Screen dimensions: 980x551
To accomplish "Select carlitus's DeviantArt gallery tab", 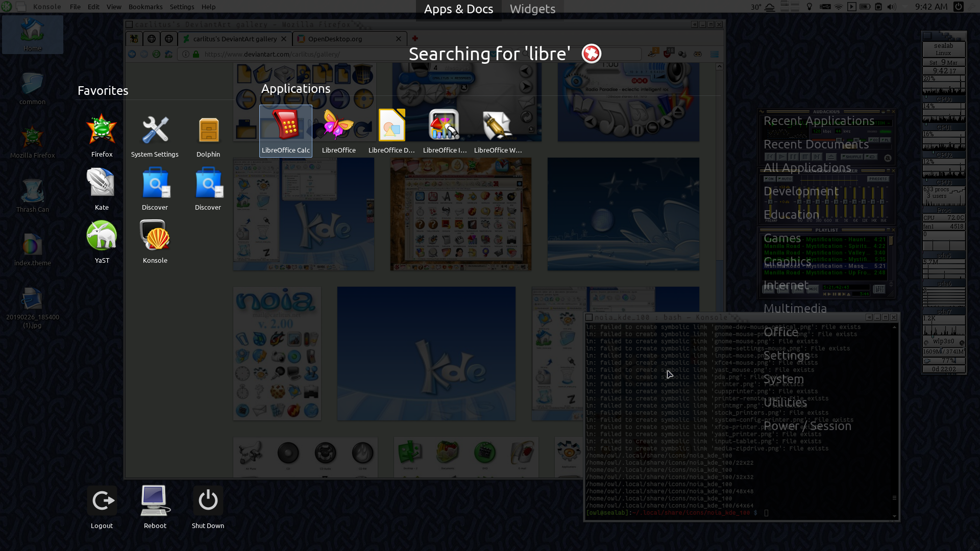I will [235, 39].
